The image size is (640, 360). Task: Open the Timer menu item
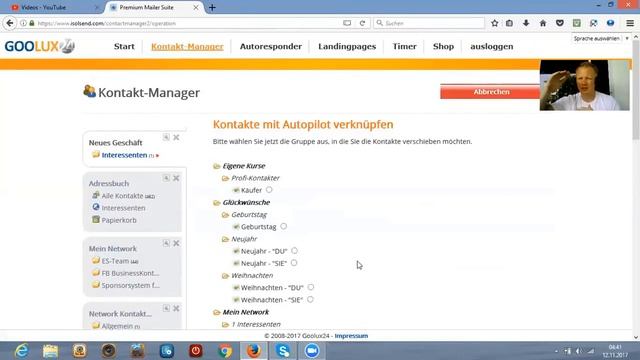[404, 47]
